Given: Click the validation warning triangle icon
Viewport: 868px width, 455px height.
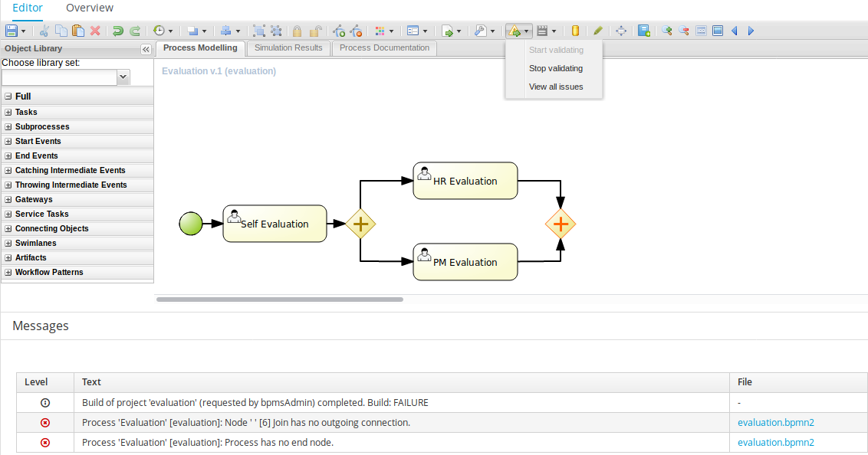Looking at the screenshot, I should [515, 31].
